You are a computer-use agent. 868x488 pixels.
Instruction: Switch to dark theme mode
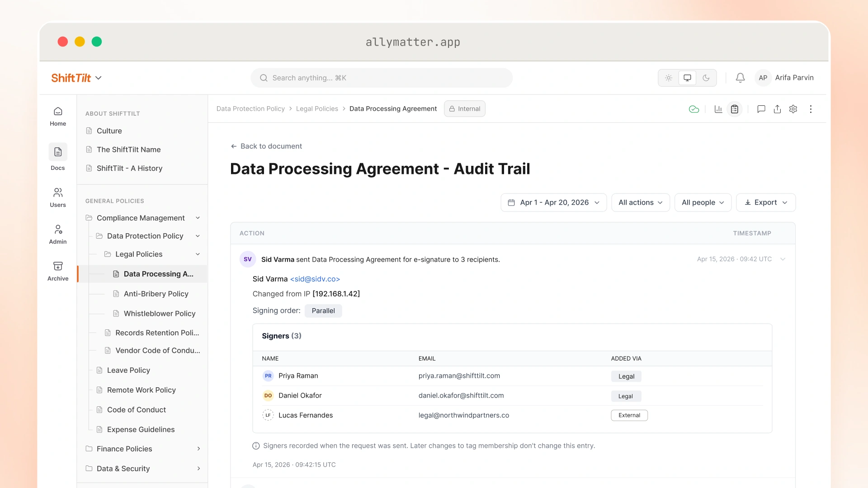[x=706, y=78]
